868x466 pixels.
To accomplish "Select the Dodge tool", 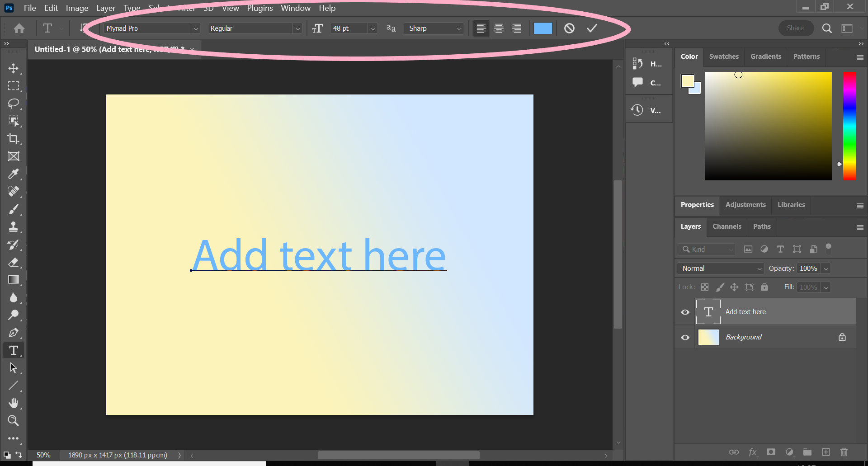I will (x=14, y=315).
